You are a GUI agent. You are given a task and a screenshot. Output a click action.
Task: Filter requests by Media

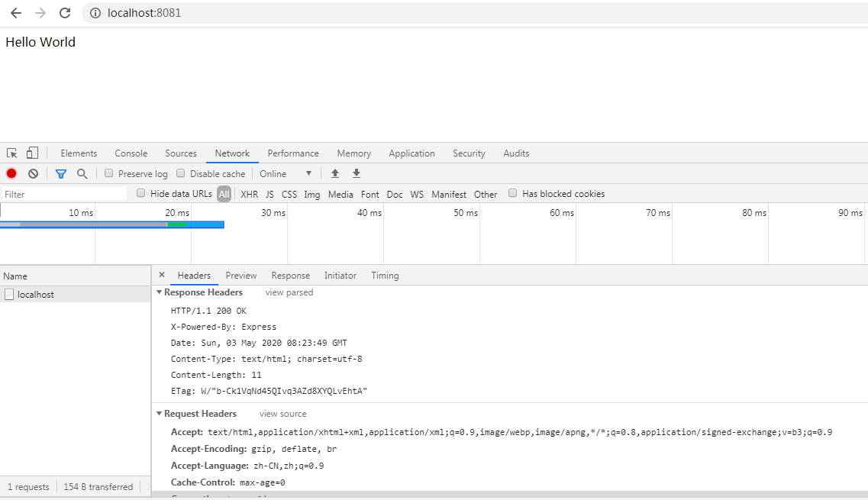pos(340,195)
